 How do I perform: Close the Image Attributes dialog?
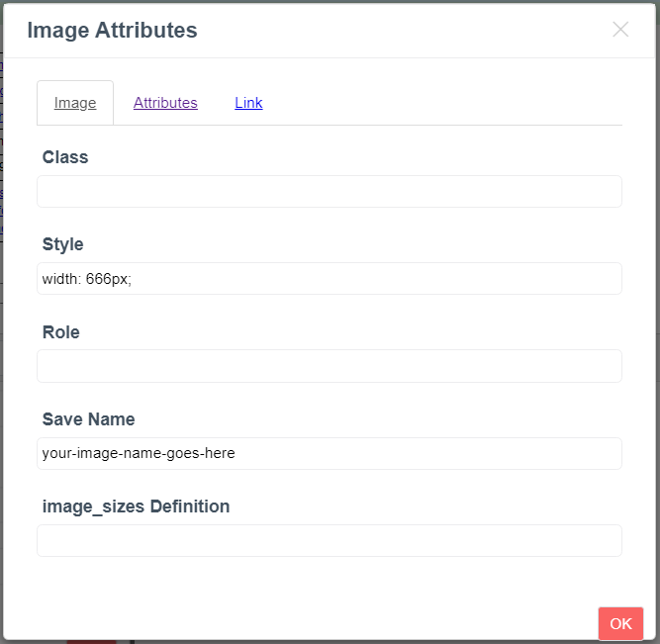click(x=620, y=30)
